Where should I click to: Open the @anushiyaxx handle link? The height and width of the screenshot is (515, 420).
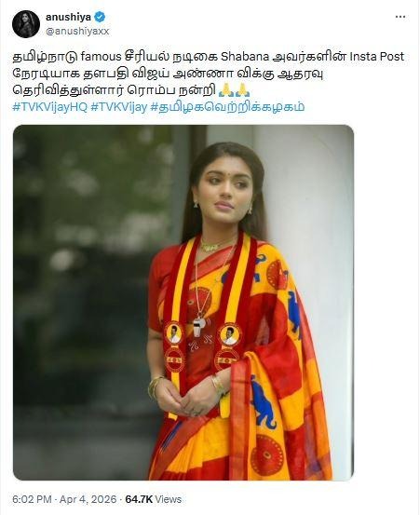coord(77,32)
